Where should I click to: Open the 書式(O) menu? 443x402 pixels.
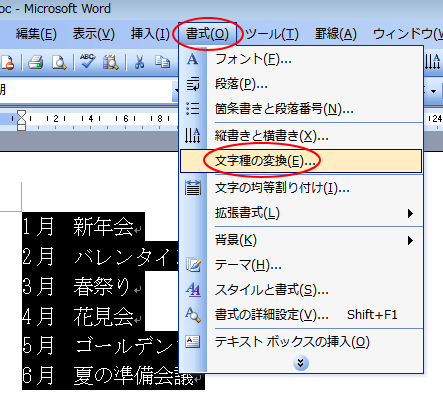[207, 34]
